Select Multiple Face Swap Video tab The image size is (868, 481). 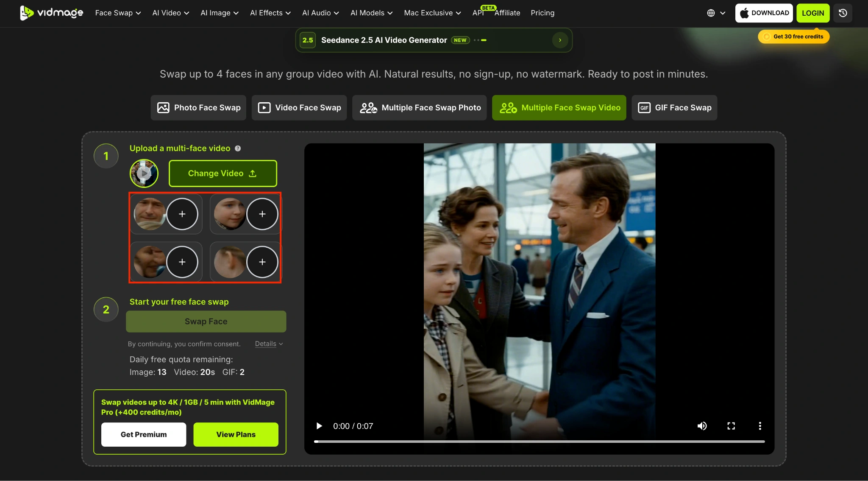tap(559, 108)
